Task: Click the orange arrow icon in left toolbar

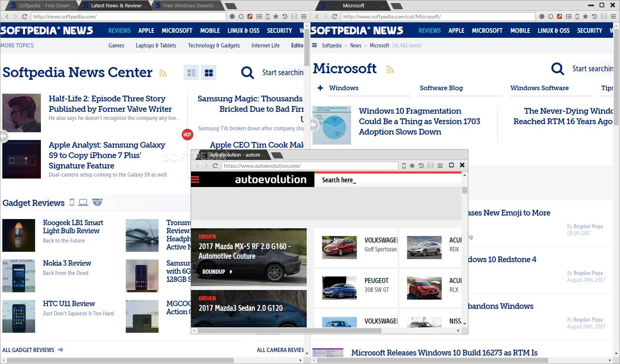Action: (x=250, y=17)
